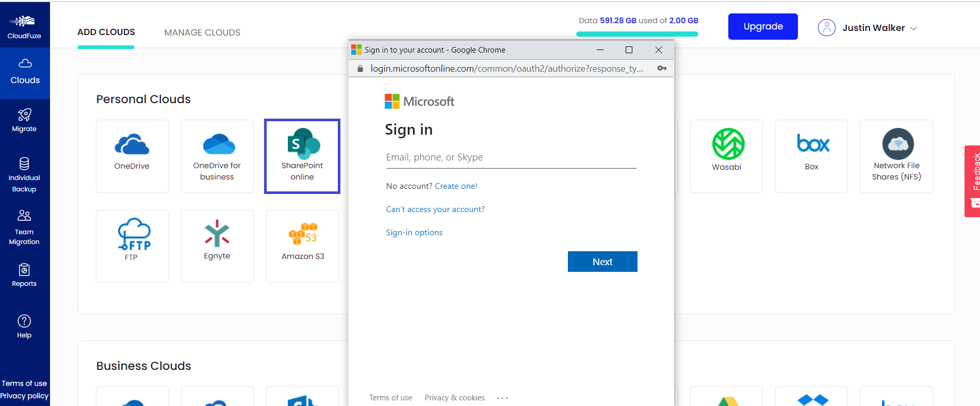The width and height of the screenshot is (980, 406).
Task: Open Clouds section in sidebar
Action: coord(25,73)
